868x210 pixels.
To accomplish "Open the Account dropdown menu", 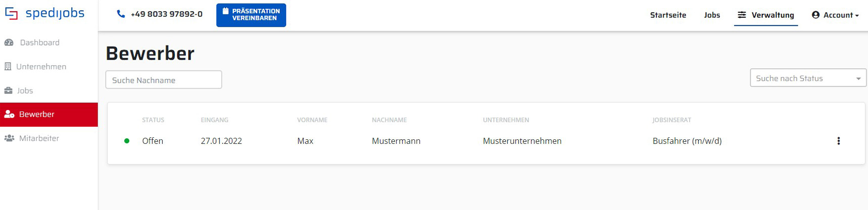I will [x=835, y=15].
